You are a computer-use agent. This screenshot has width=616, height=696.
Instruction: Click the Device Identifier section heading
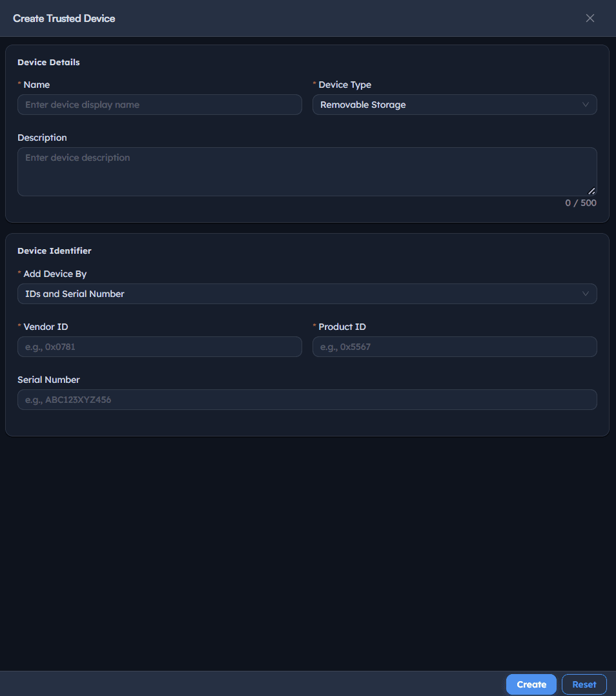[x=55, y=251]
